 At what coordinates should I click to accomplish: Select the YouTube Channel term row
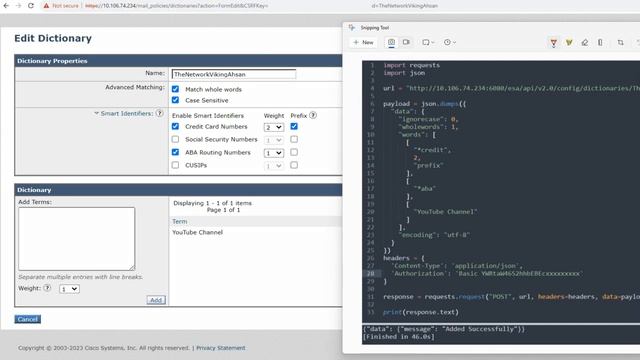(x=198, y=232)
